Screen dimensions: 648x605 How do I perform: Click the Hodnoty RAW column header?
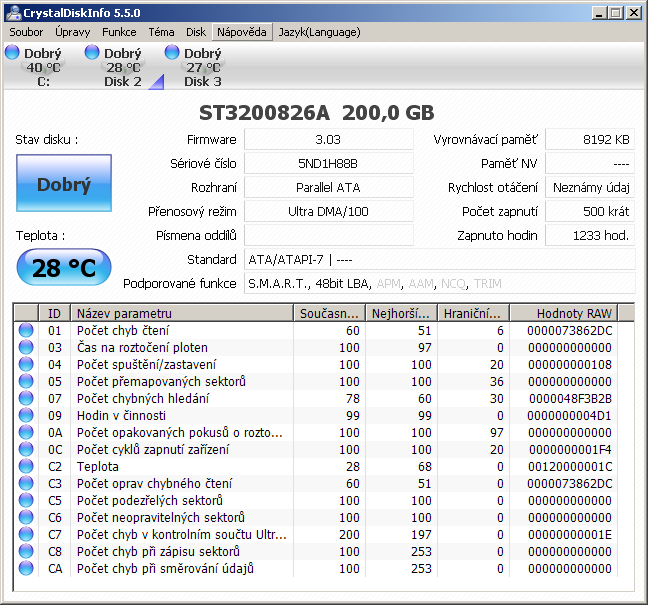click(564, 313)
